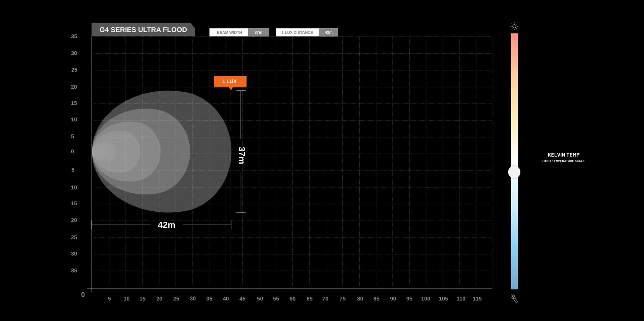The image size is (644, 321).
Task: Select the G4 Series Ultra Flood title tab
Action: click(x=143, y=30)
